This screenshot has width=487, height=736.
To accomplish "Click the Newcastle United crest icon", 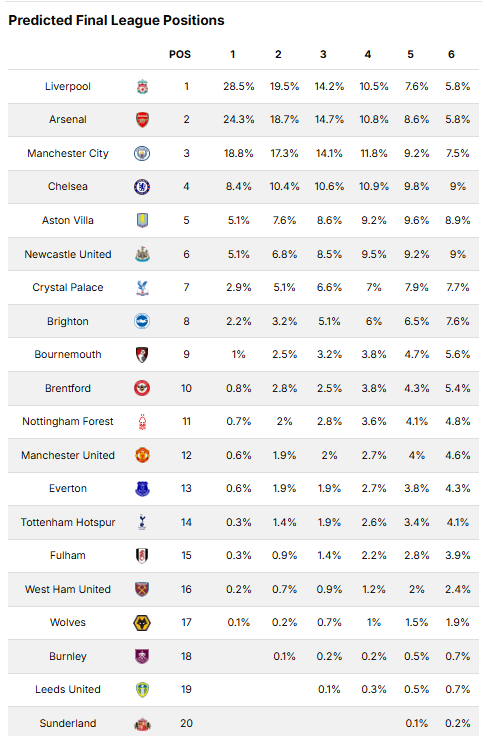I will point(142,254).
